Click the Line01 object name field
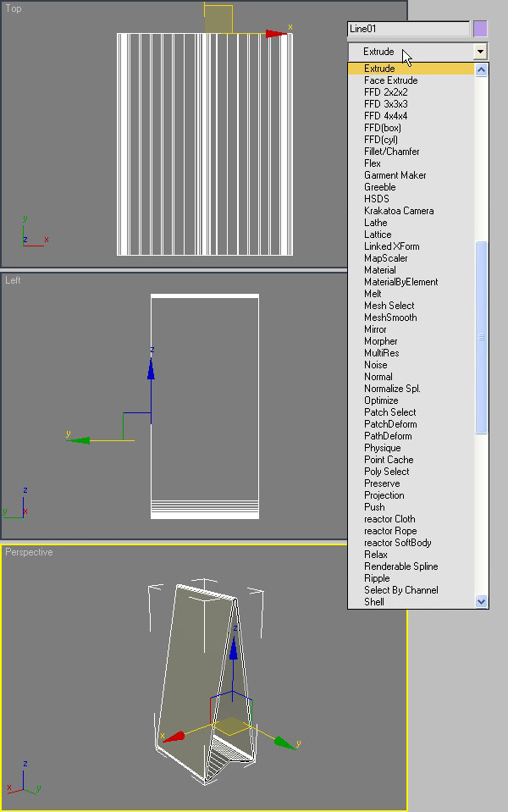The height and width of the screenshot is (812, 508). tap(408, 29)
